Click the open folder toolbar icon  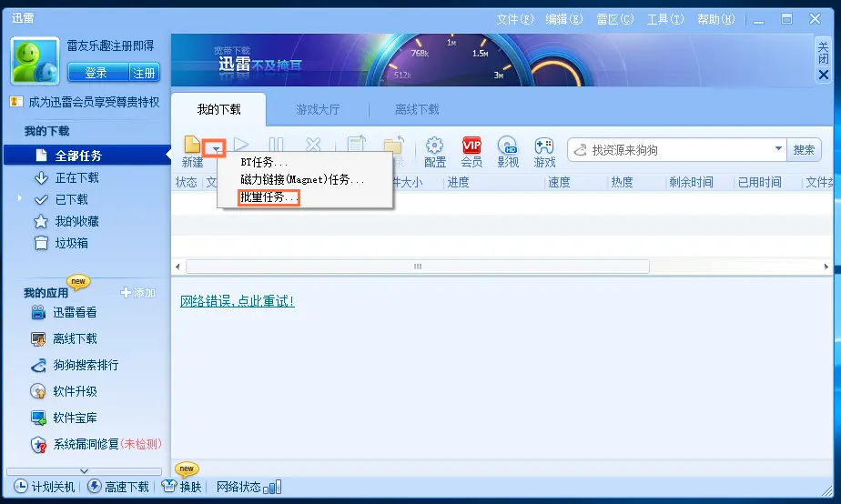(394, 146)
